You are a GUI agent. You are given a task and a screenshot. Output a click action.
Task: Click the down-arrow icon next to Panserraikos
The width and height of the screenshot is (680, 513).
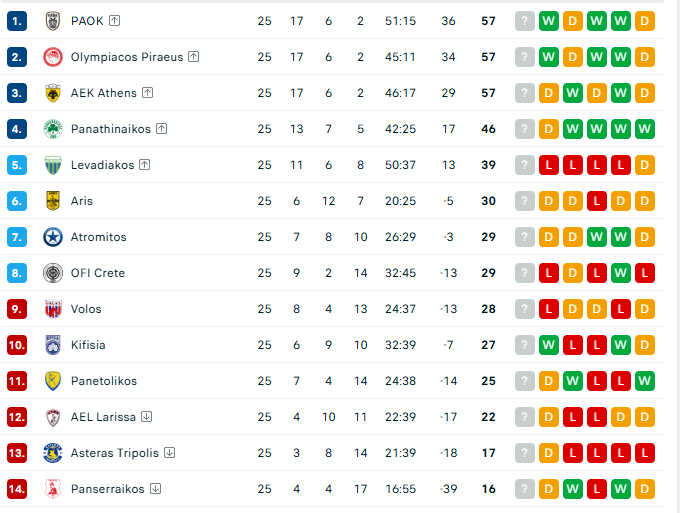coord(155,489)
